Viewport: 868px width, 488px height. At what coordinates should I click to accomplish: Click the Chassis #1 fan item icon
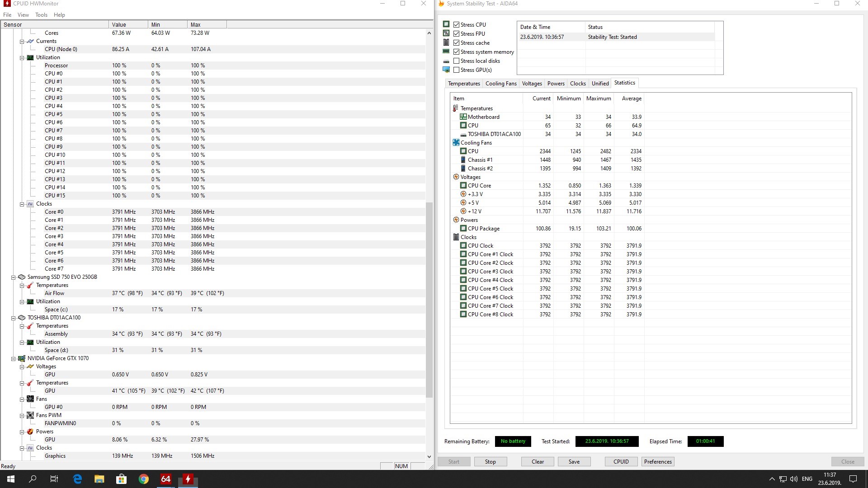[x=463, y=160]
